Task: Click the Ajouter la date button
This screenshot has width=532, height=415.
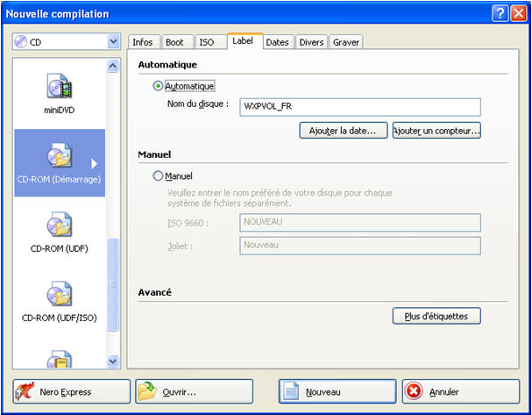Action: 344,131
